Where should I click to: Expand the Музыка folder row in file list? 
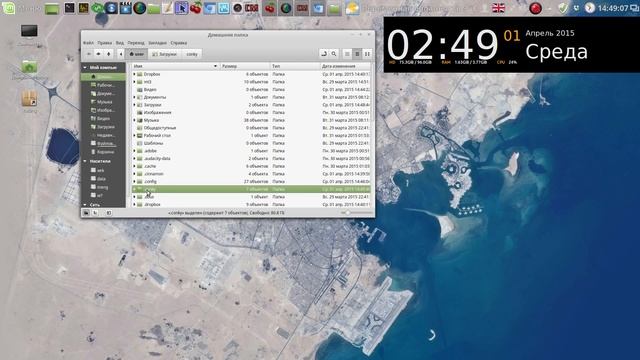coord(134,120)
